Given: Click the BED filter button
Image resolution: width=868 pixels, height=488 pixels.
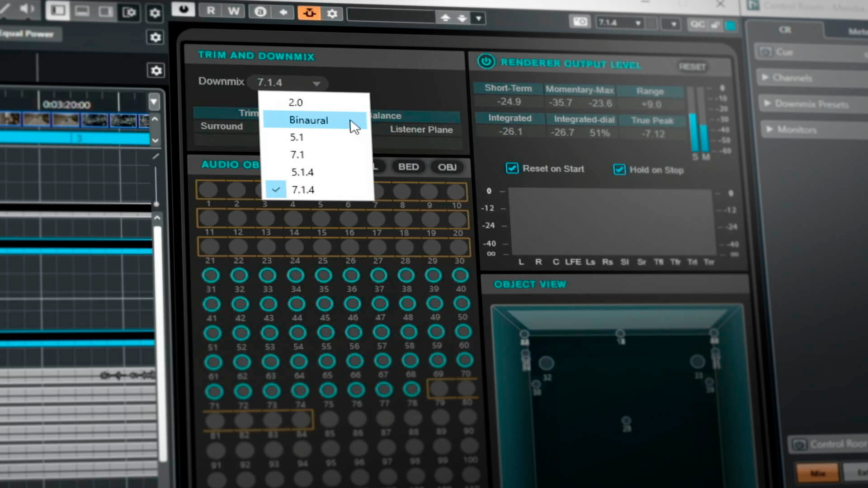Looking at the screenshot, I should click(408, 167).
